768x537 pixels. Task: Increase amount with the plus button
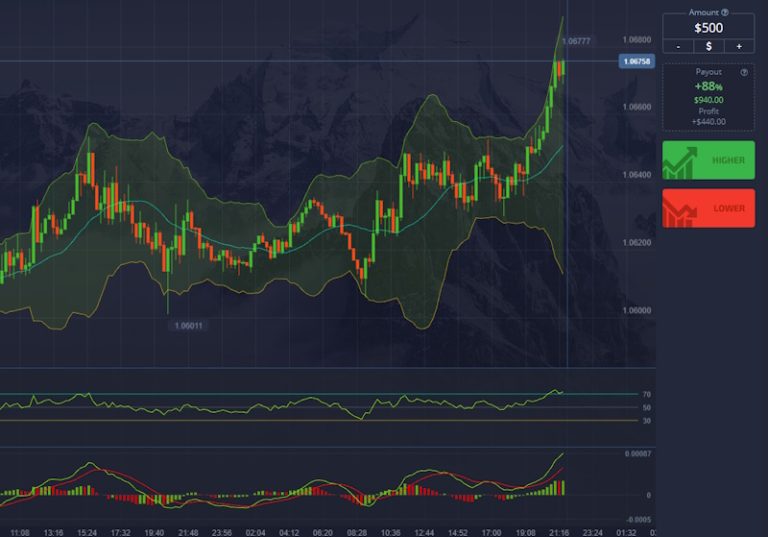click(739, 47)
